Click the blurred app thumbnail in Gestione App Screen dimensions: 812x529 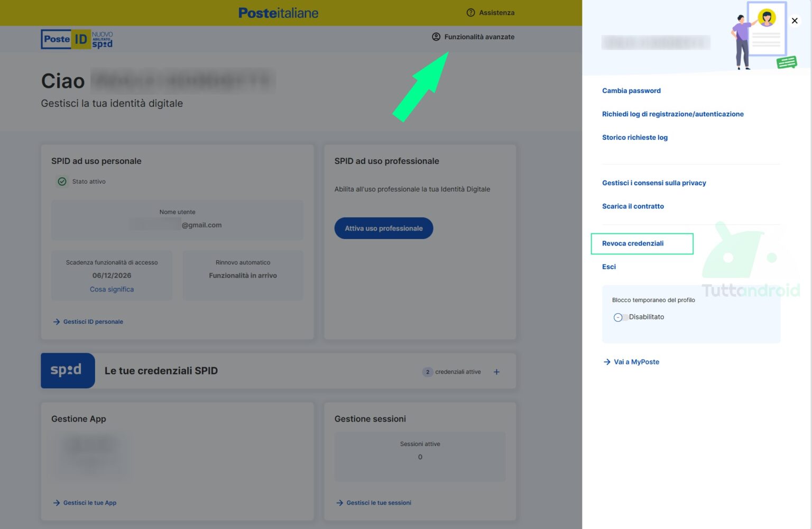(x=91, y=456)
